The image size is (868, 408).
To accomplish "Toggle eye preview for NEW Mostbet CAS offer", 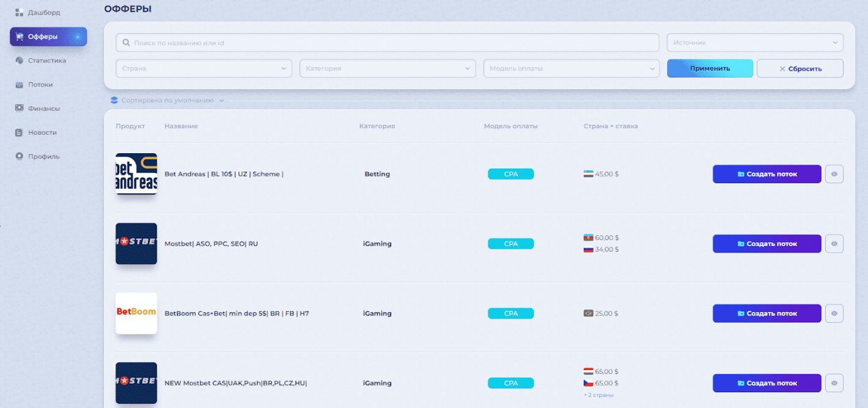I will pyautogui.click(x=834, y=383).
